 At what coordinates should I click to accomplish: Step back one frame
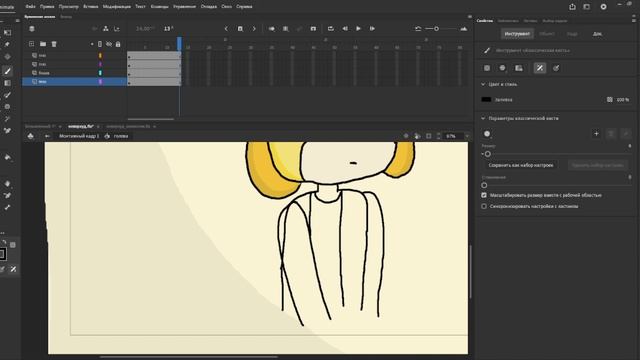[345, 29]
